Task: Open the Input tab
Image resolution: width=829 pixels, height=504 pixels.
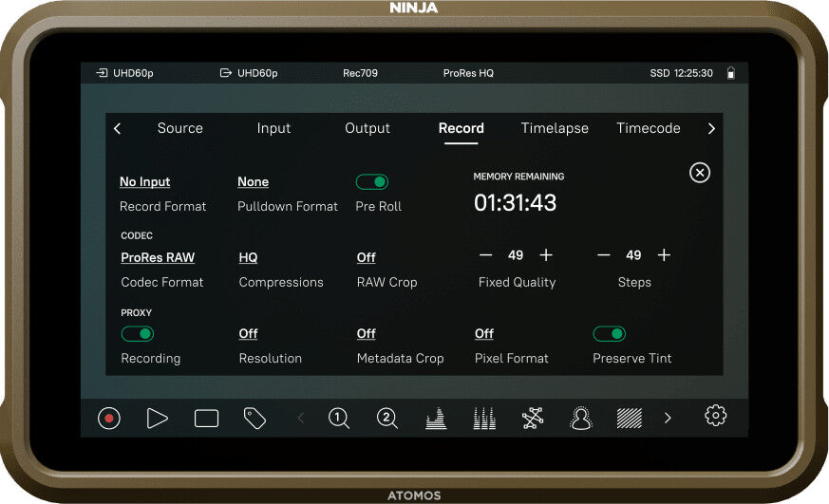Action: [273, 128]
